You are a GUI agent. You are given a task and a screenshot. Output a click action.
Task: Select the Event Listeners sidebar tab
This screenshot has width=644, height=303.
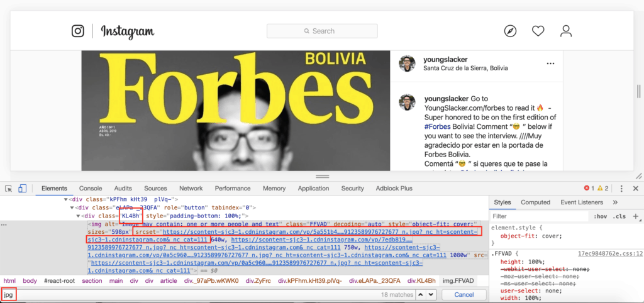582,202
